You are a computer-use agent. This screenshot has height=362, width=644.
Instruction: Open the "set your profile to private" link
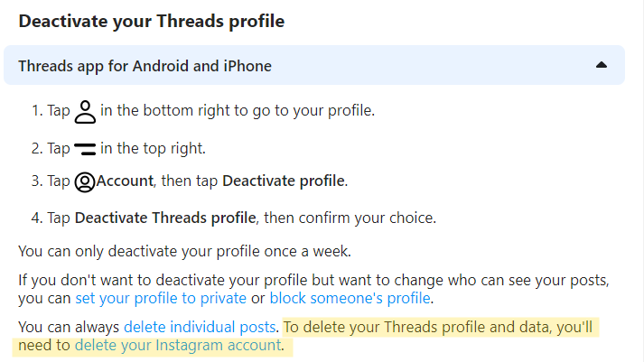coord(161,298)
